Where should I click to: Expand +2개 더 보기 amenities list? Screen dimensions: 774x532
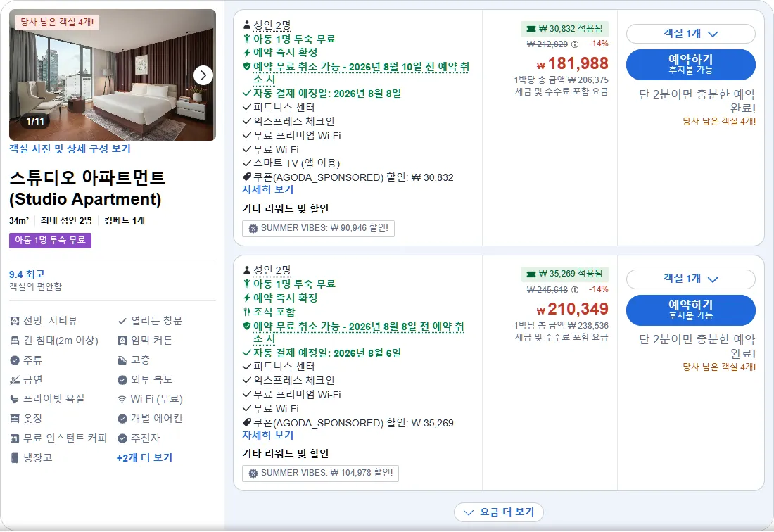click(x=145, y=457)
